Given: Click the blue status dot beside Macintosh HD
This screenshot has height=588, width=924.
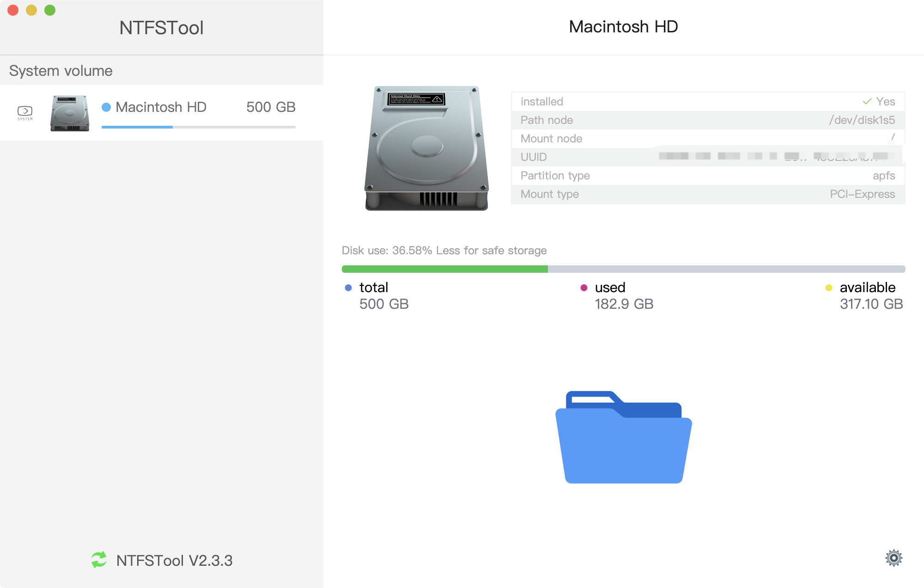Looking at the screenshot, I should (106, 107).
